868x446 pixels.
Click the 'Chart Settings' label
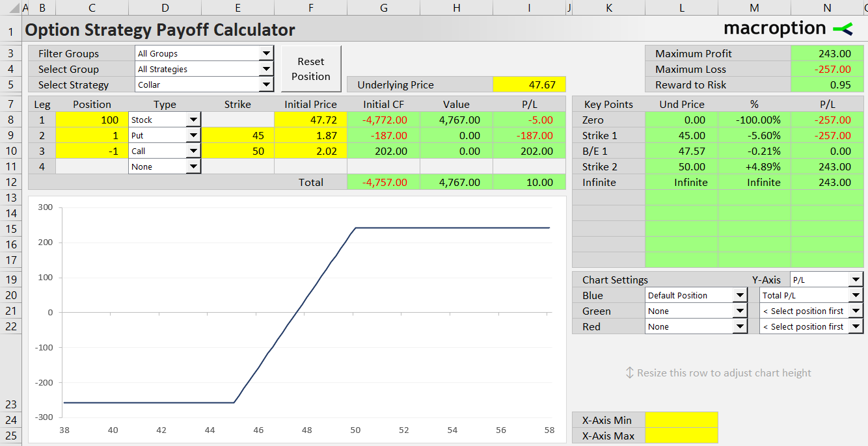click(x=615, y=280)
